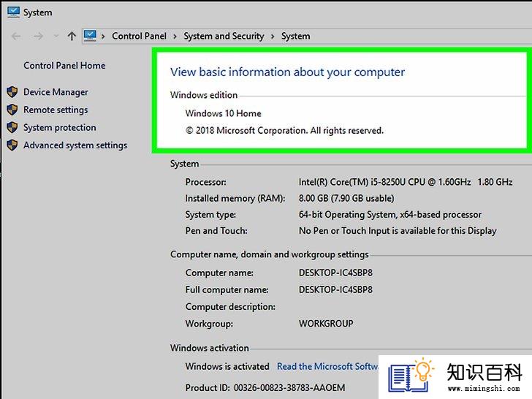Select System breadcrumb item
This screenshot has width=532, height=399.
point(295,36)
